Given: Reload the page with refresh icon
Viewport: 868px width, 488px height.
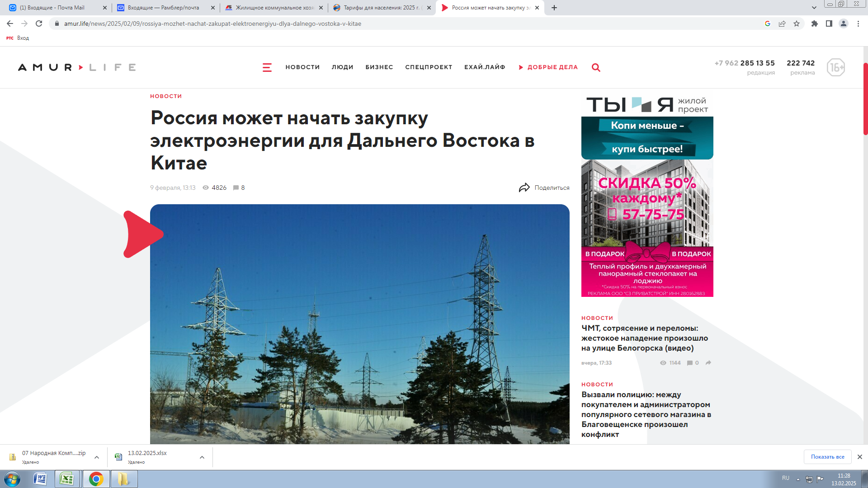Looking at the screenshot, I should pyautogui.click(x=39, y=23).
